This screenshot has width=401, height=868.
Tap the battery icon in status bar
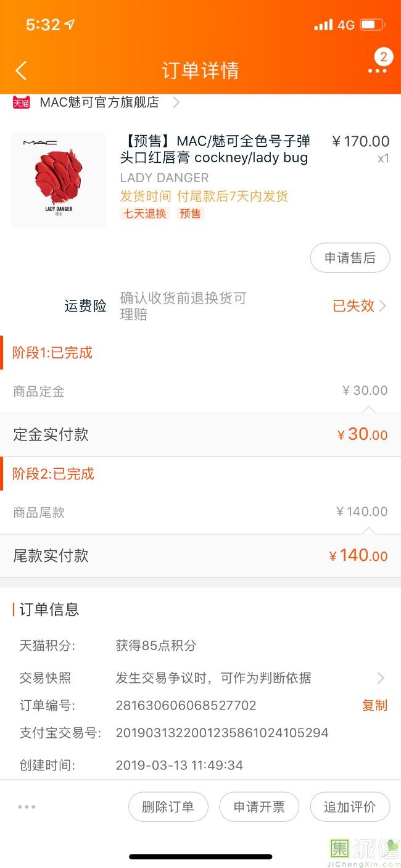(x=372, y=25)
